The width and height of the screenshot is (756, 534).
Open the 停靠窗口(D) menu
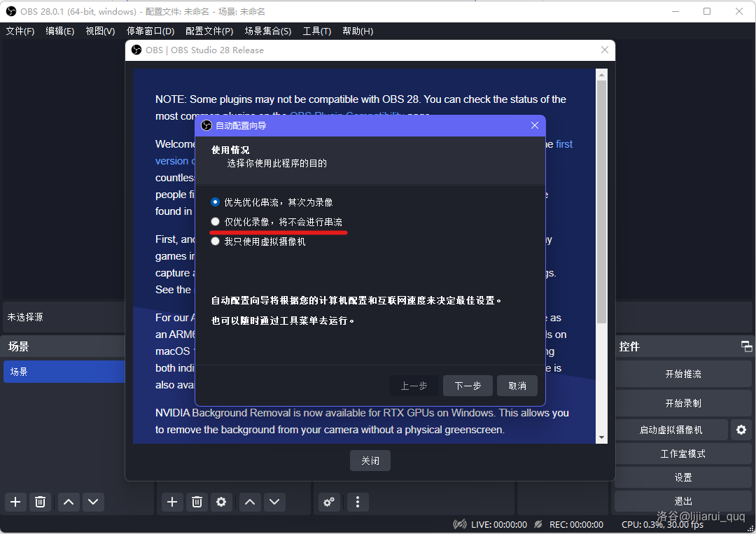[x=150, y=31]
